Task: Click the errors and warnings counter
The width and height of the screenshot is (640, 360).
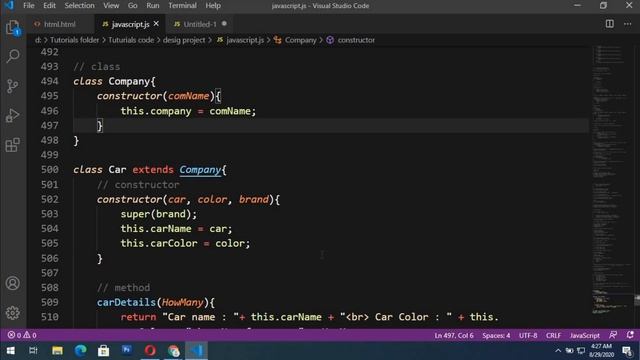Action: point(22,335)
